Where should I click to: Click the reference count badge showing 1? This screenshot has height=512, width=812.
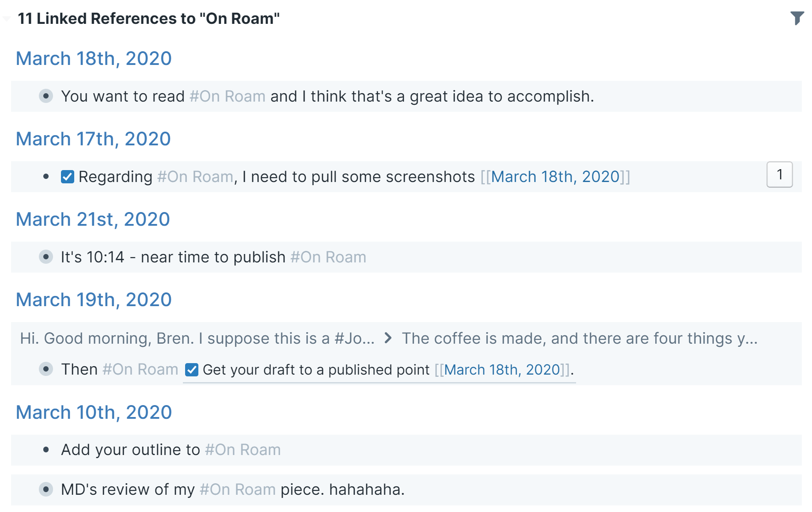779,174
